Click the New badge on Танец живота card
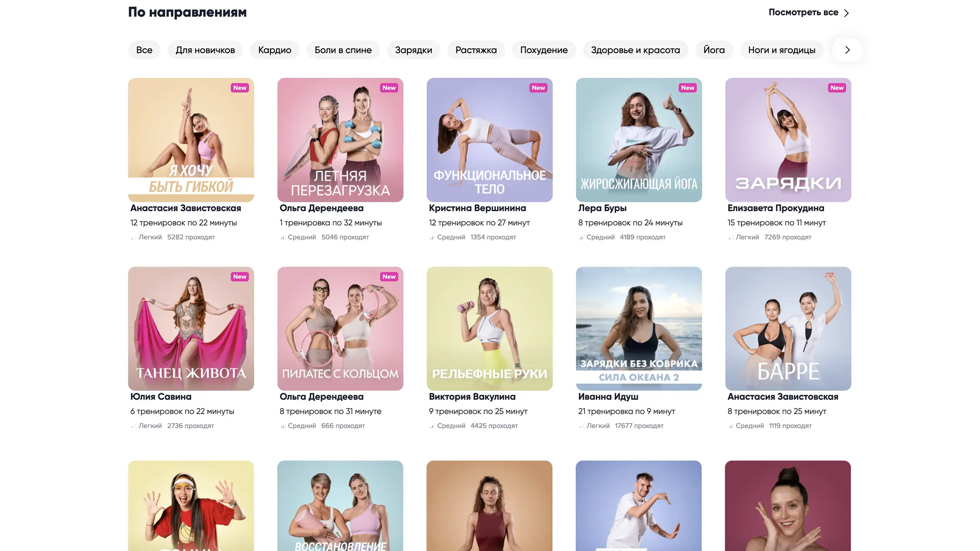Viewport: 980px width, 551px height. (240, 277)
